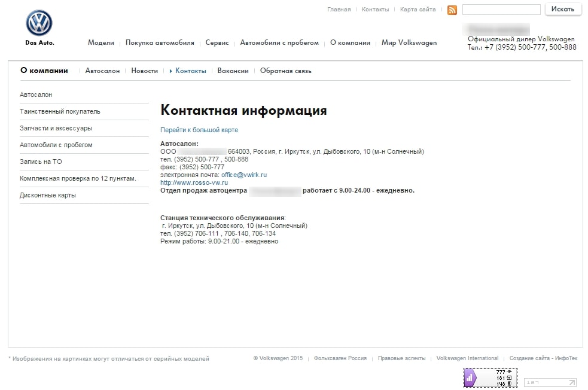
Task: Click the Volkswagen logo
Action: click(x=39, y=23)
